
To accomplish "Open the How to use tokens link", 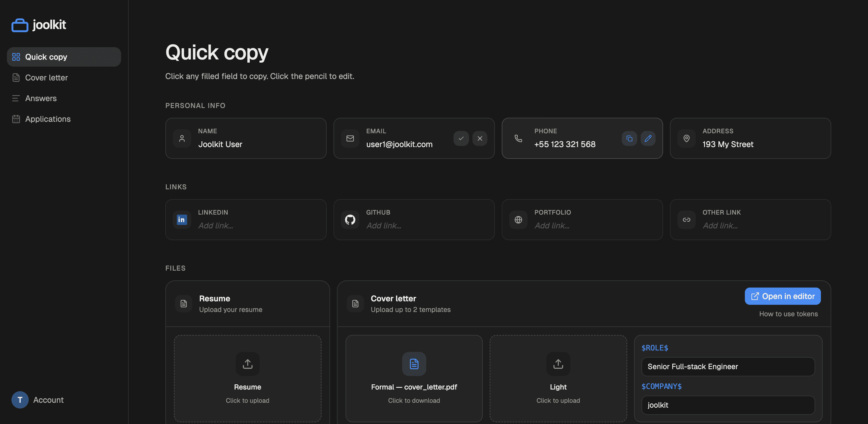I will 788,314.
